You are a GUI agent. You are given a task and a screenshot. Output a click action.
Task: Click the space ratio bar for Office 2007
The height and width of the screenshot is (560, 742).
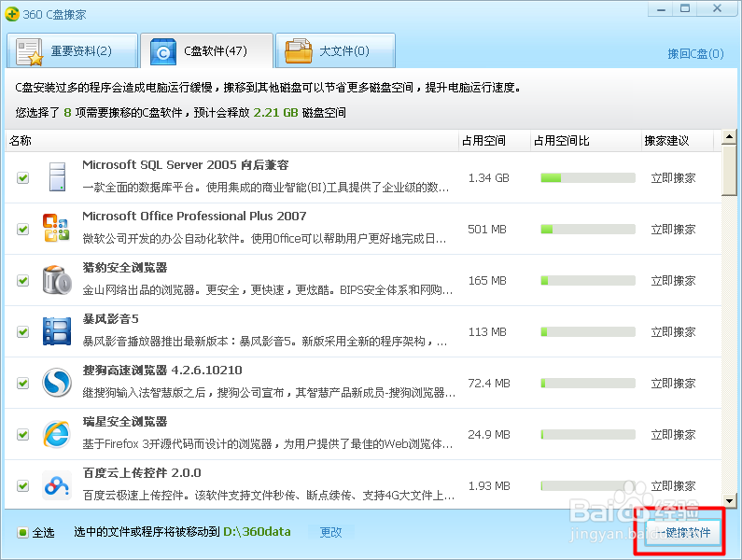(x=588, y=229)
